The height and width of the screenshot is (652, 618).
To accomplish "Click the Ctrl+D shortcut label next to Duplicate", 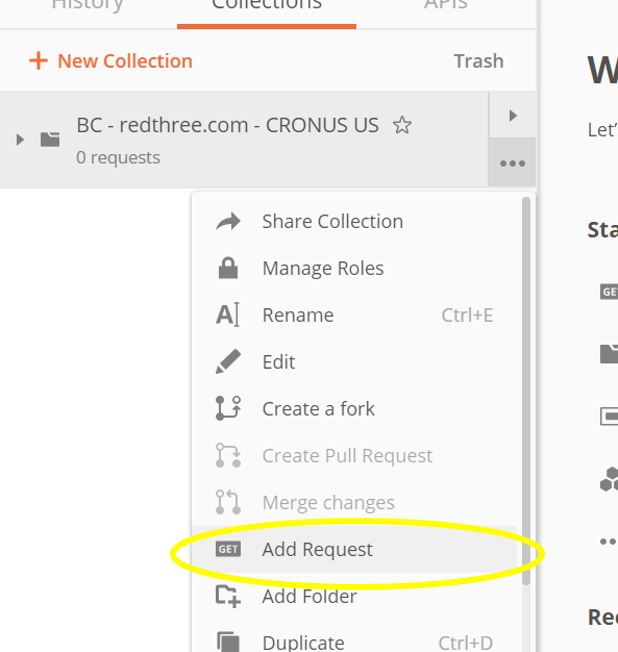I will tap(465, 643).
